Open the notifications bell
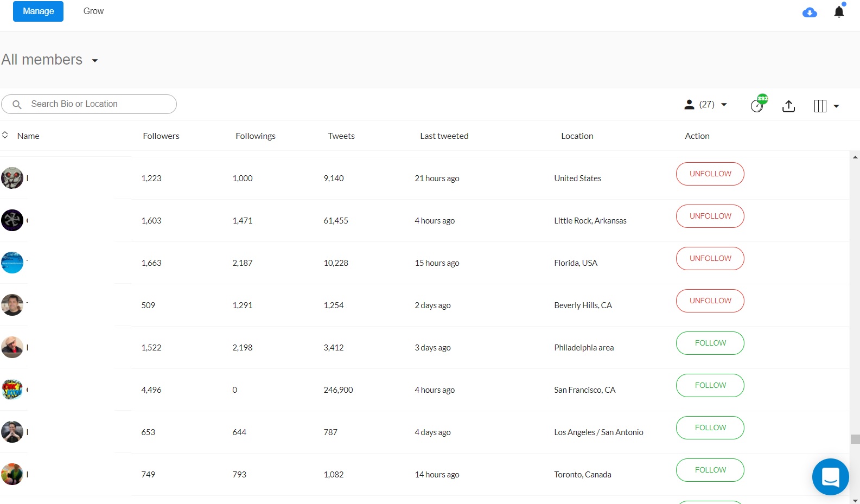The height and width of the screenshot is (504, 860). click(x=839, y=12)
